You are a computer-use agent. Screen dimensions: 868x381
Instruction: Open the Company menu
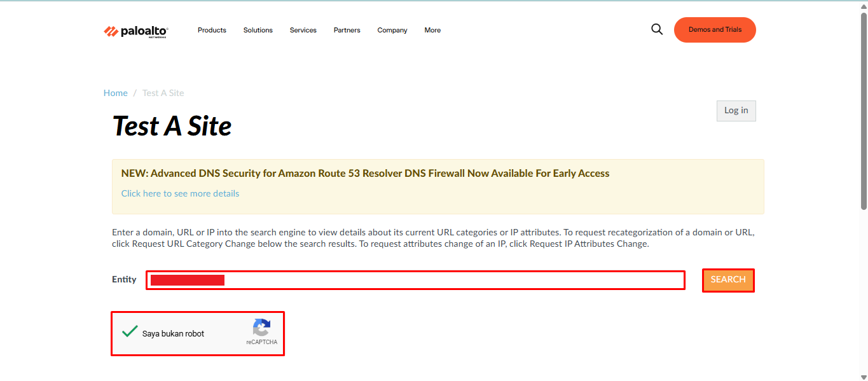(392, 30)
